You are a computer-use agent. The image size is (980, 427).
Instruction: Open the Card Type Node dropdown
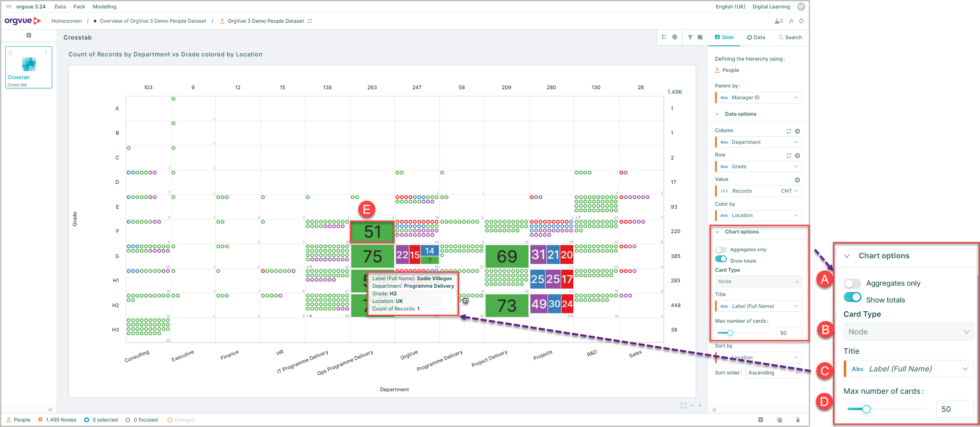pos(758,281)
